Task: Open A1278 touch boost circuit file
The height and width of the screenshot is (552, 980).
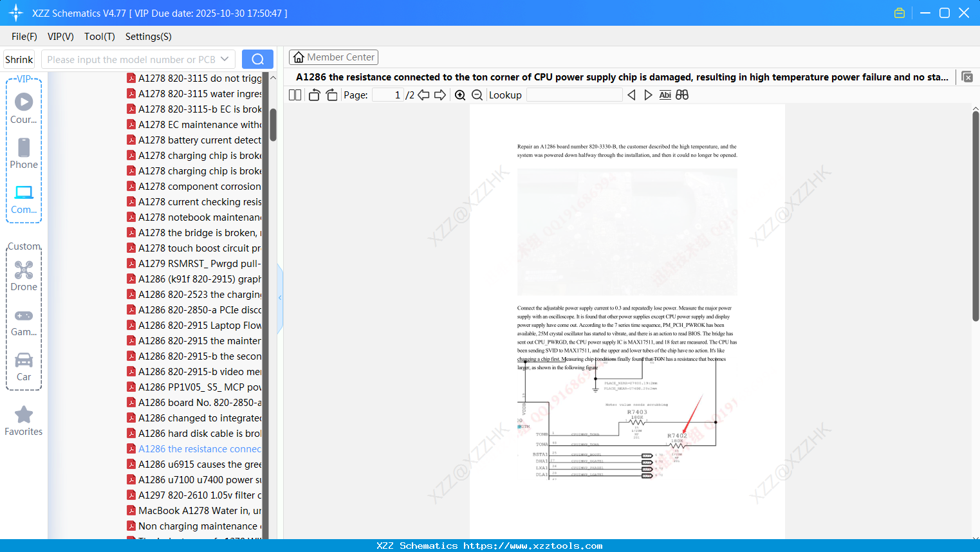Action: (194, 248)
